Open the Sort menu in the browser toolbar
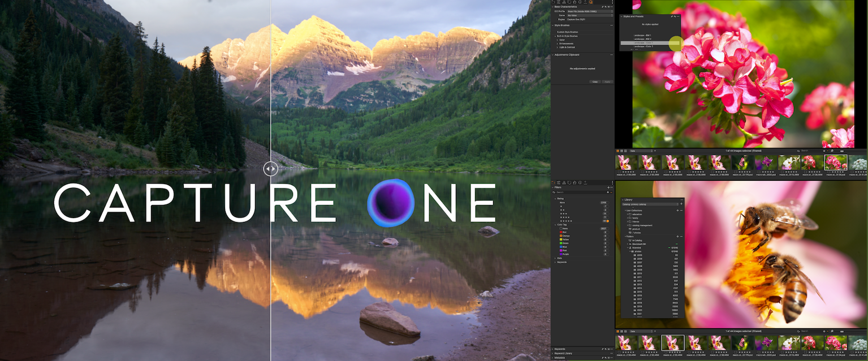The height and width of the screenshot is (361, 868). click(639, 150)
